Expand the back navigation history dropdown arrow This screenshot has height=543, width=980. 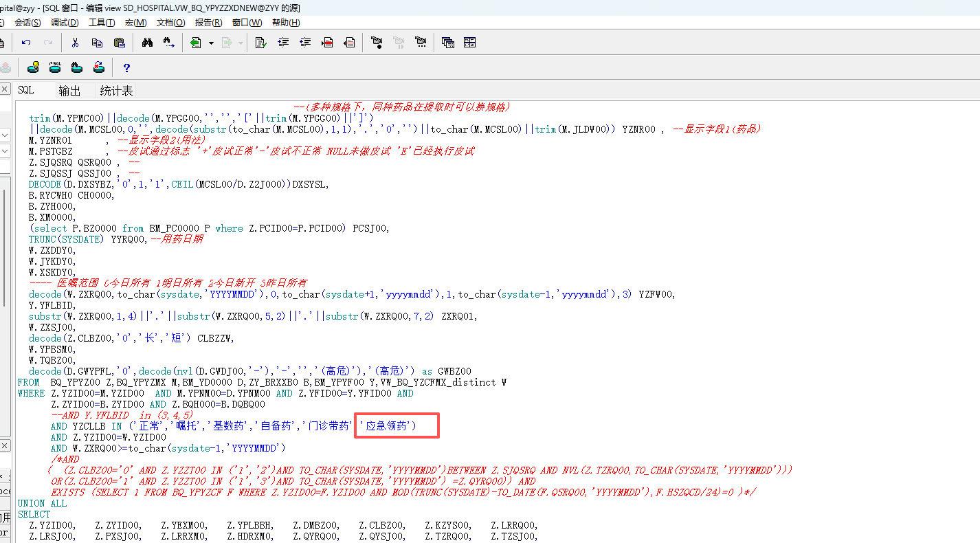pos(211,43)
